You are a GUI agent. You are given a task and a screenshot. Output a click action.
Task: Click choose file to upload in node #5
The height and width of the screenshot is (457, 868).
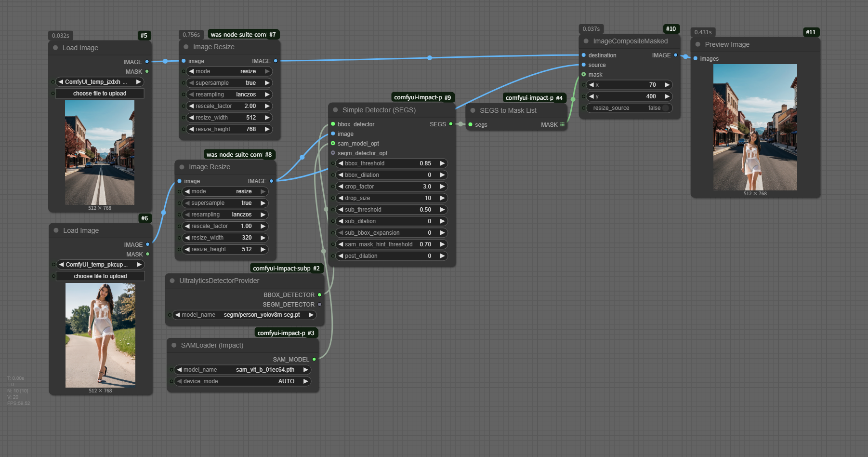(x=100, y=94)
